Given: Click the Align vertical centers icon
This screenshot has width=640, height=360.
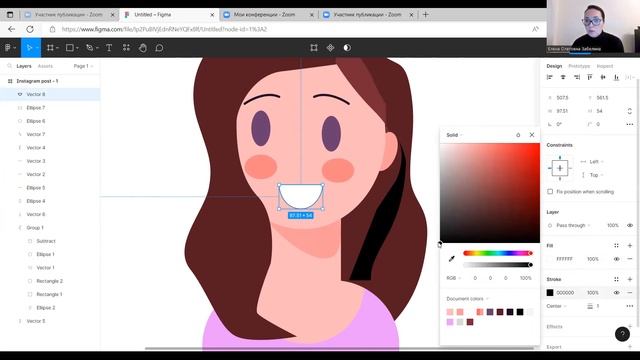Looking at the screenshot, I should (603, 77).
